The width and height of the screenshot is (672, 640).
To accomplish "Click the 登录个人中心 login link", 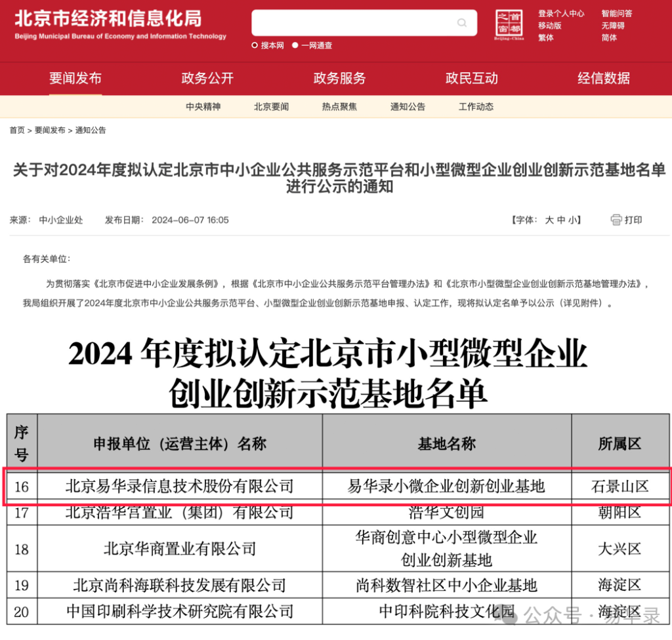I will click(561, 13).
